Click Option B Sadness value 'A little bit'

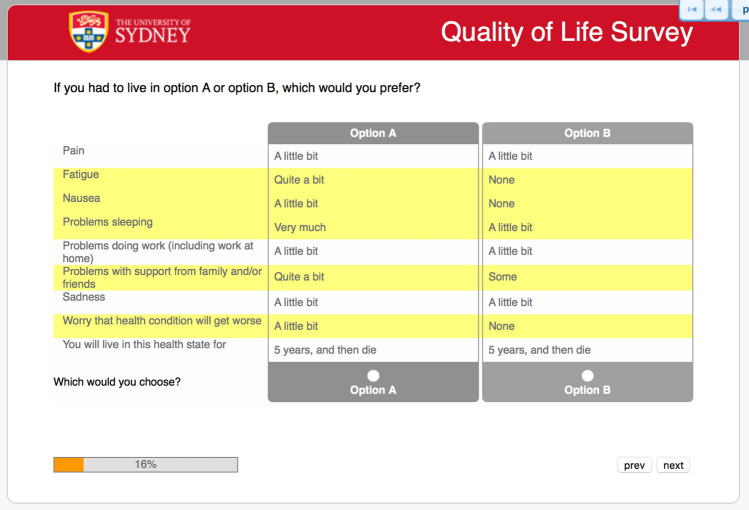click(x=511, y=302)
